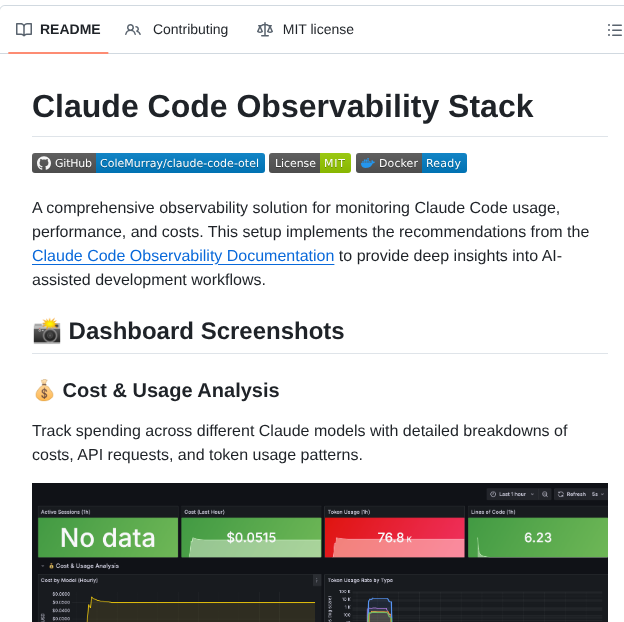Click the 6.23 Lines of Code value in dashboard image
This screenshot has height=622, width=624.
(x=538, y=538)
